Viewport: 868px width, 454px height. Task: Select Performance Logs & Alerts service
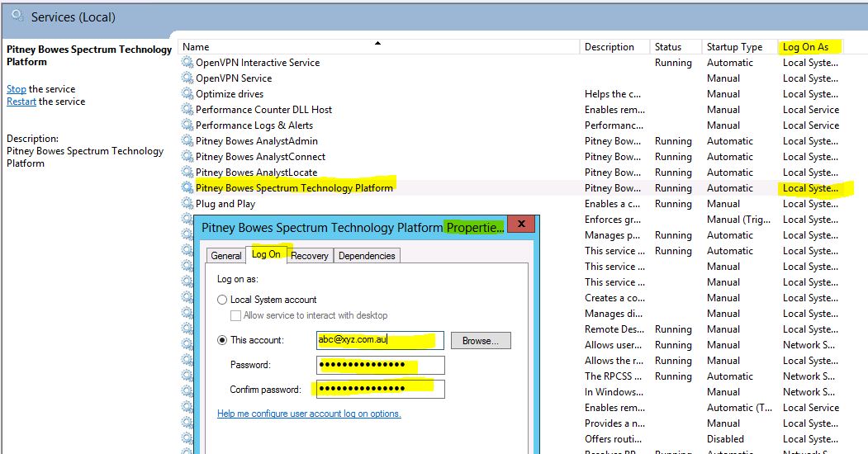(x=512, y=125)
